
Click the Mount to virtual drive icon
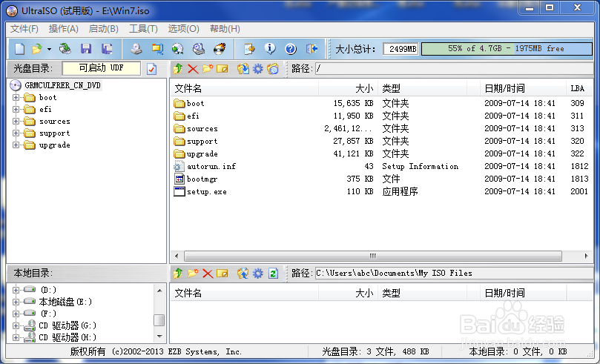point(199,49)
